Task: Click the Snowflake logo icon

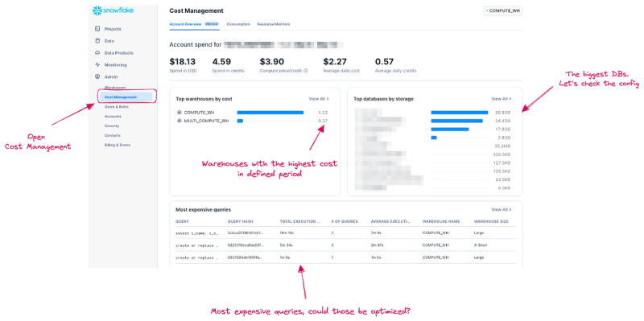Action: point(97,10)
